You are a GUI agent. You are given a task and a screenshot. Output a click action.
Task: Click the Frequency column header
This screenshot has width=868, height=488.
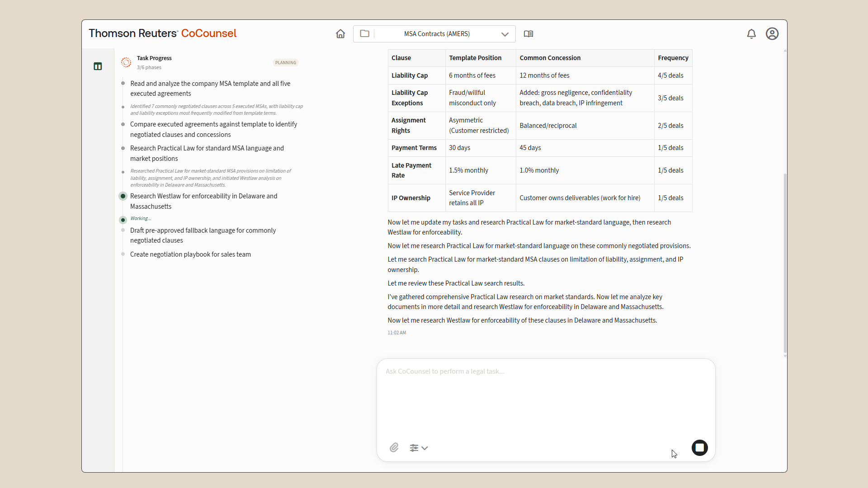tap(673, 58)
